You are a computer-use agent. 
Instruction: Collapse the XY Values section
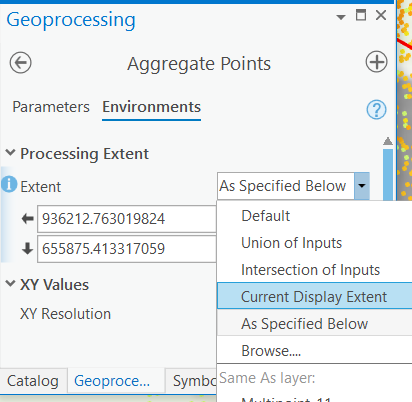(x=10, y=284)
